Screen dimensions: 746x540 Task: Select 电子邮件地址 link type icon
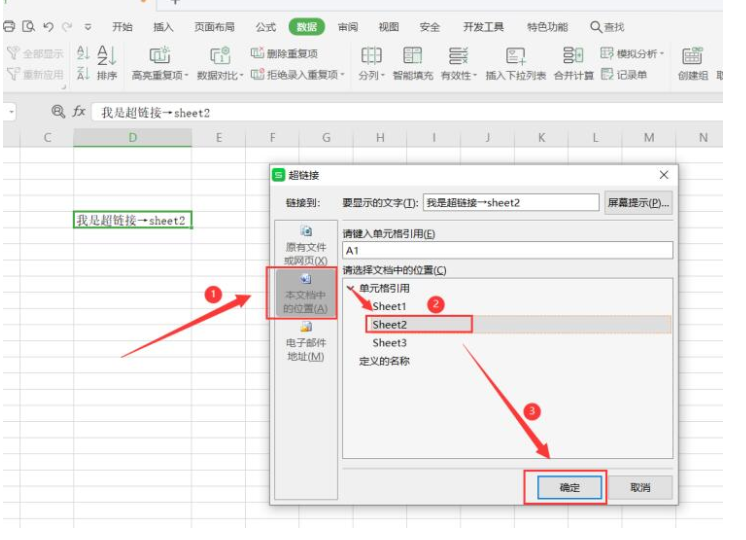point(305,327)
